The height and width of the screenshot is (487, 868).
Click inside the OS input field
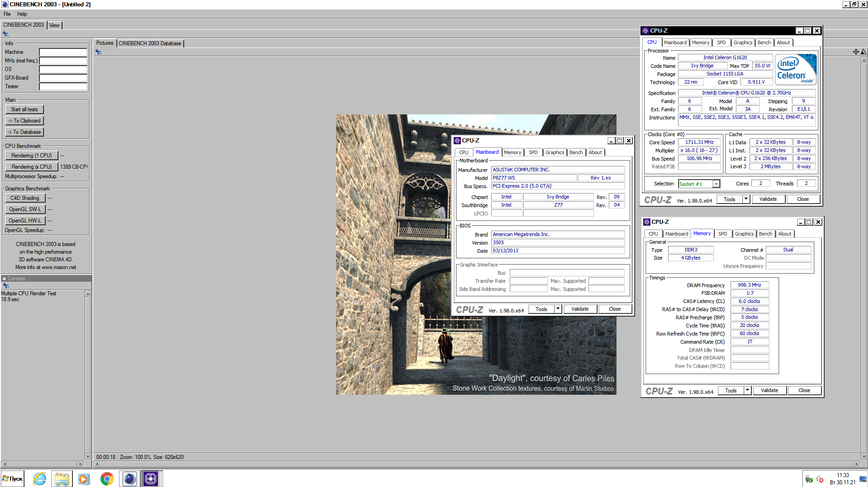click(63, 69)
